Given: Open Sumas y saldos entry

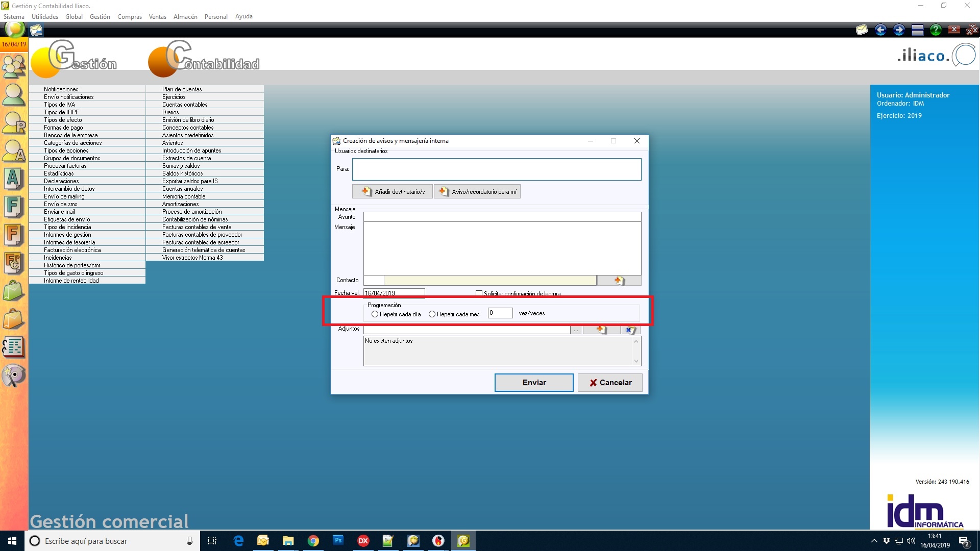Looking at the screenshot, I should [x=205, y=166].
